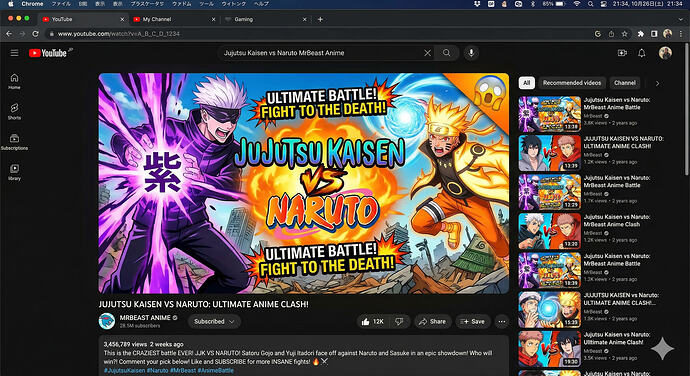Reload the page
690x376 pixels.
[x=36, y=33]
